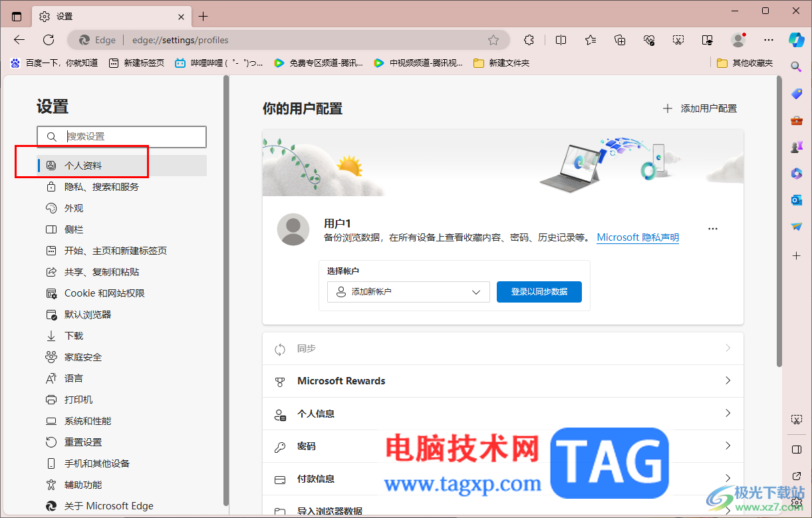
Task: Open Drop paper-plane icon in the sidebar
Action: tap(796, 227)
